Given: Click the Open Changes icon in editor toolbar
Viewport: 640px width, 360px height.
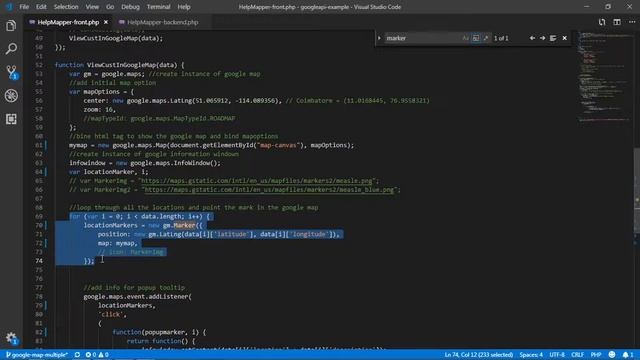Looking at the screenshot, I should click(x=602, y=22).
